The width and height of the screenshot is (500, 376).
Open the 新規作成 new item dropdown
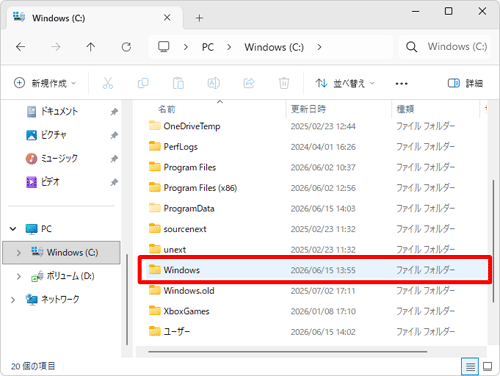[x=45, y=83]
